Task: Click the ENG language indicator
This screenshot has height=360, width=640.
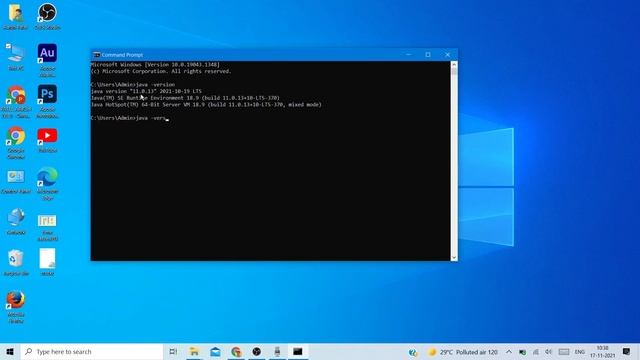Action: tap(580, 352)
